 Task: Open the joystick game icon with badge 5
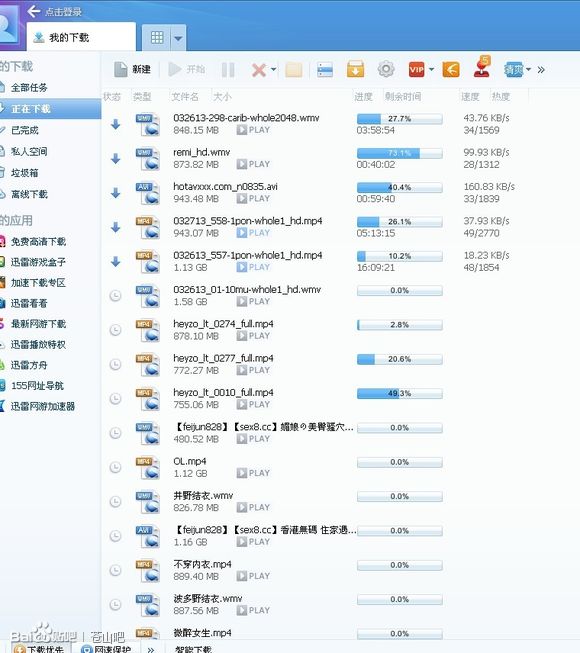click(482, 67)
